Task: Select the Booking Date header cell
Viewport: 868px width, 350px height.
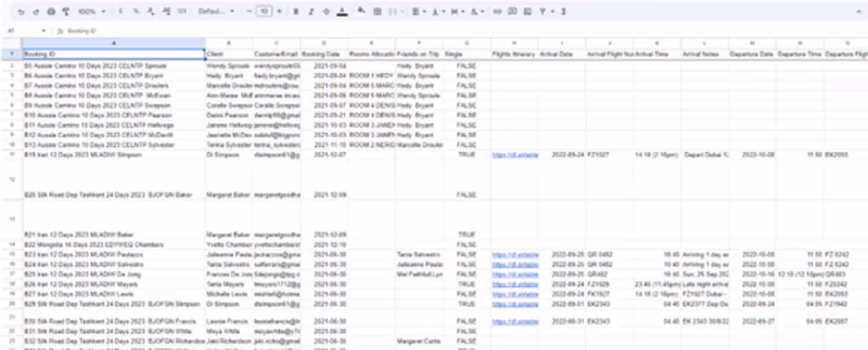Action: pyautogui.click(x=324, y=54)
